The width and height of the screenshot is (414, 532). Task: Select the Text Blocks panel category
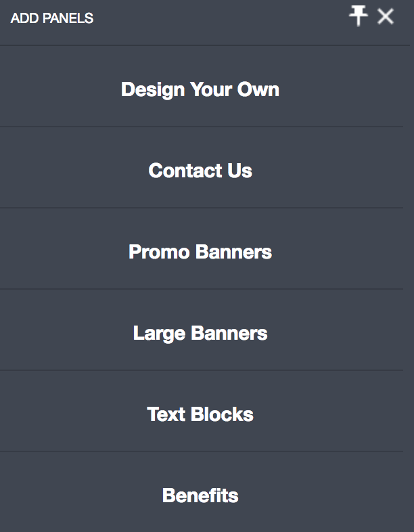[200, 414]
